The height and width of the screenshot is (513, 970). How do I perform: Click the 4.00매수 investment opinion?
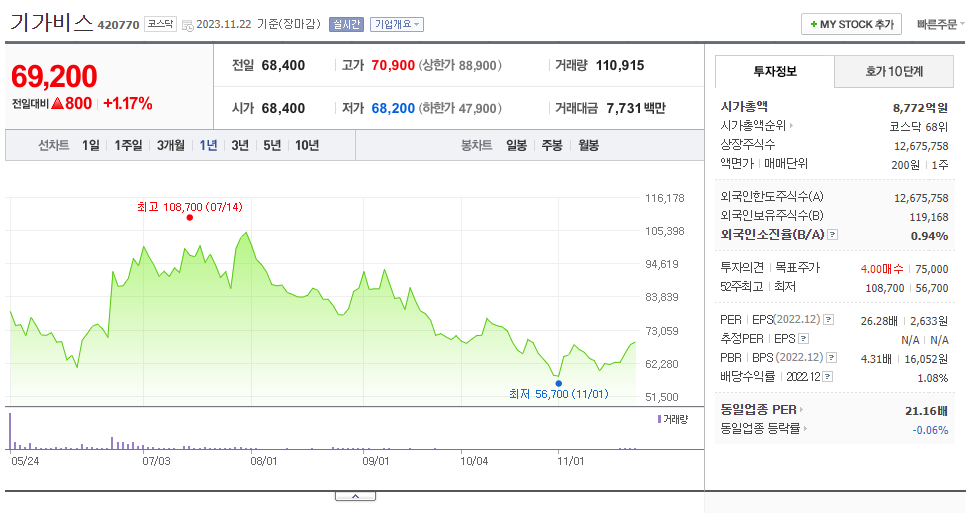click(882, 269)
